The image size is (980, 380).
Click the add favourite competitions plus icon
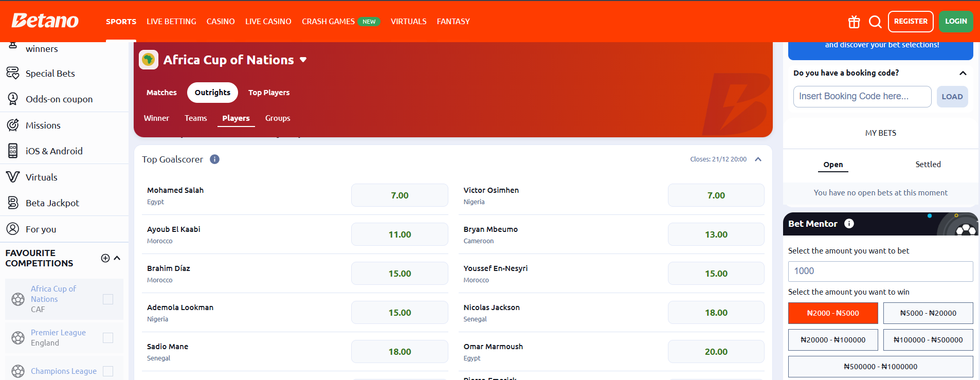tap(105, 258)
